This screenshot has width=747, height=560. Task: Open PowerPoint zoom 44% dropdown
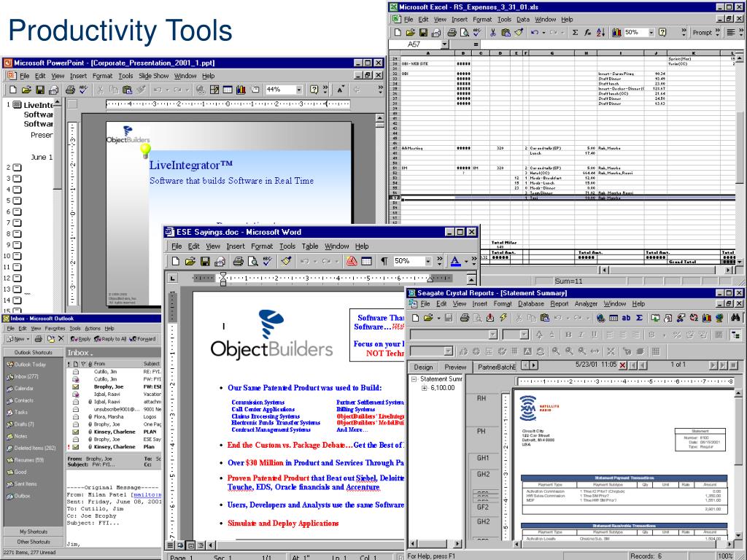pos(298,90)
